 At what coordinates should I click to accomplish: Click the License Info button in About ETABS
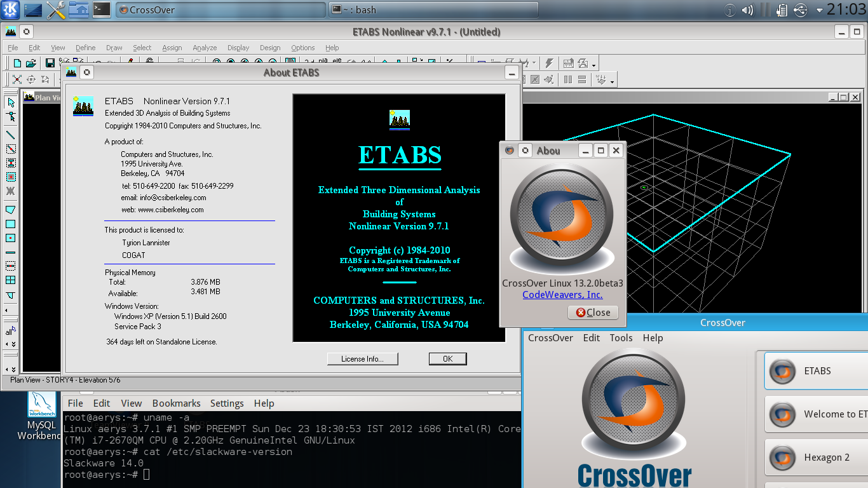pos(362,358)
